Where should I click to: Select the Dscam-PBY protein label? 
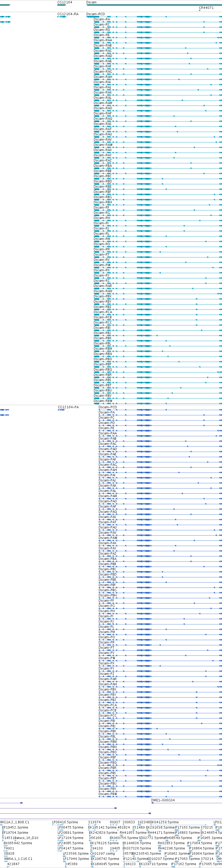[x=107, y=694]
